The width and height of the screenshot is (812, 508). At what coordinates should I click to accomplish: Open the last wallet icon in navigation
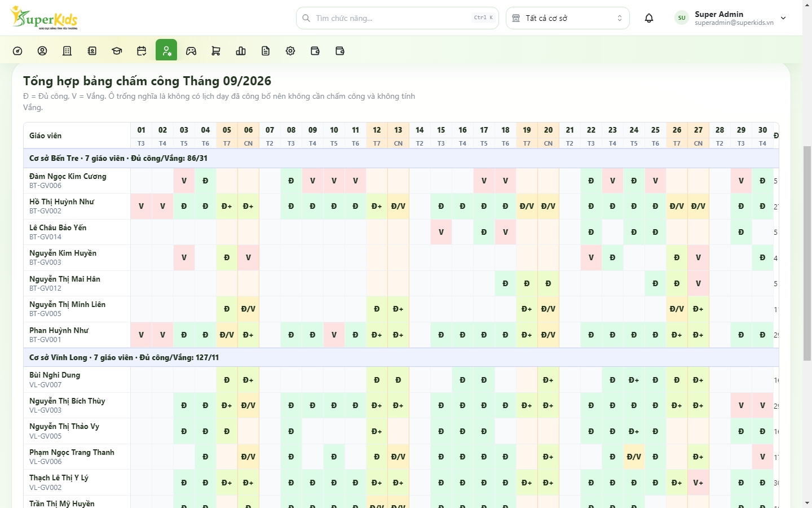click(x=340, y=51)
